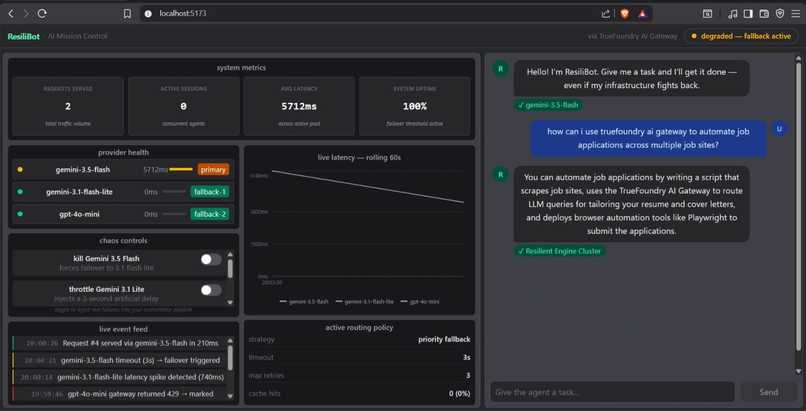
Task: Toggle gpt-4o-mini legend in latency chart
Action: [x=420, y=302]
